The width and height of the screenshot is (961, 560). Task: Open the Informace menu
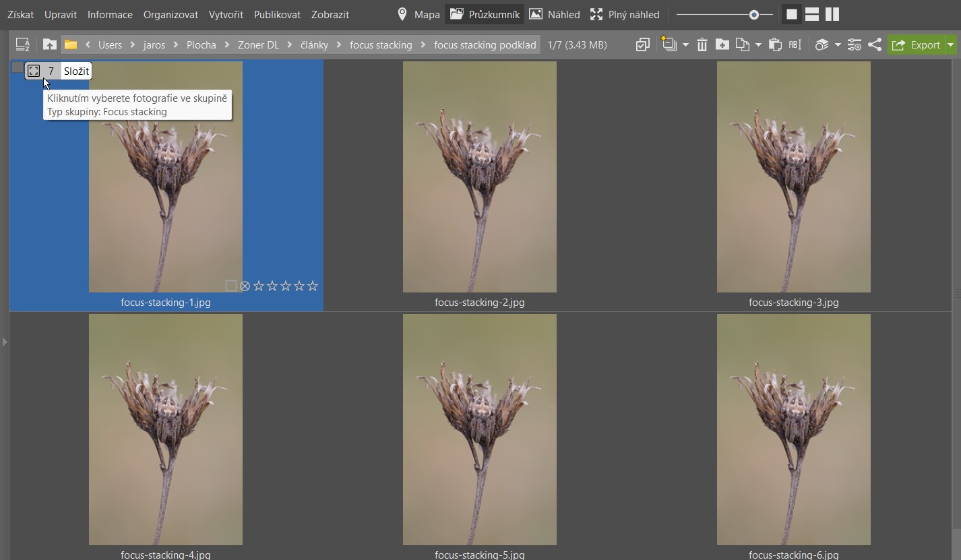click(x=110, y=14)
